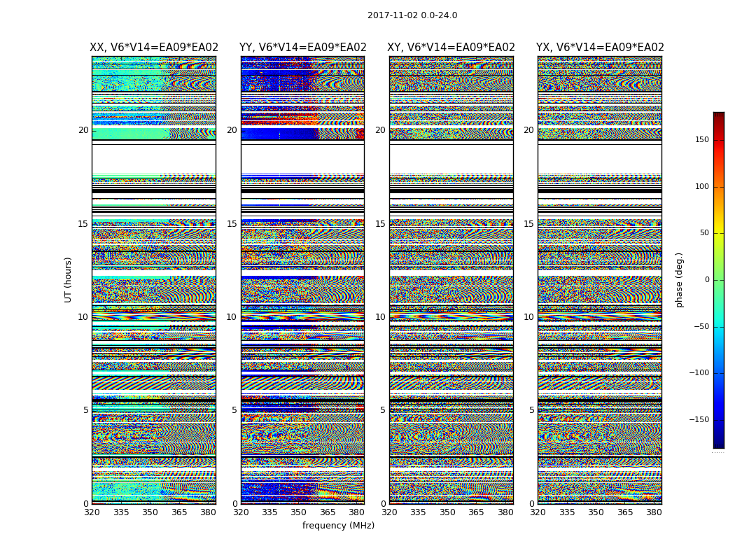735x560 pixels.
Task: Click the 20 hour tick of XY panel
Action: pos(381,130)
